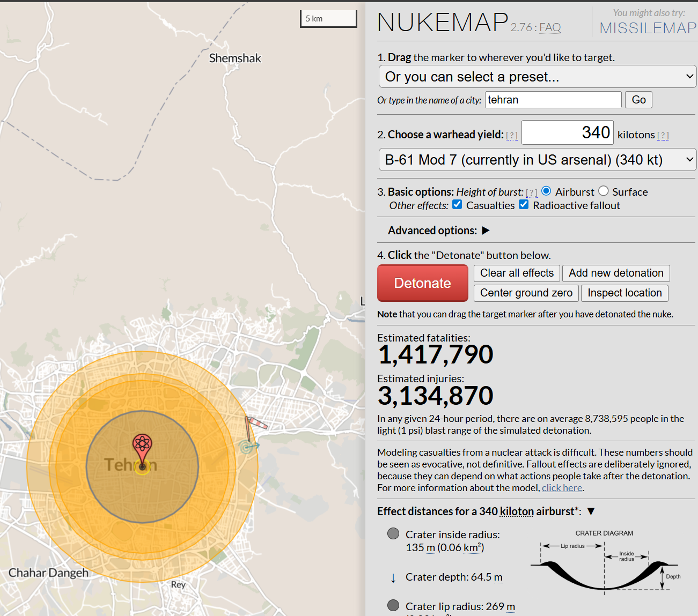Click the NUKEMAP title heading

pos(443,23)
